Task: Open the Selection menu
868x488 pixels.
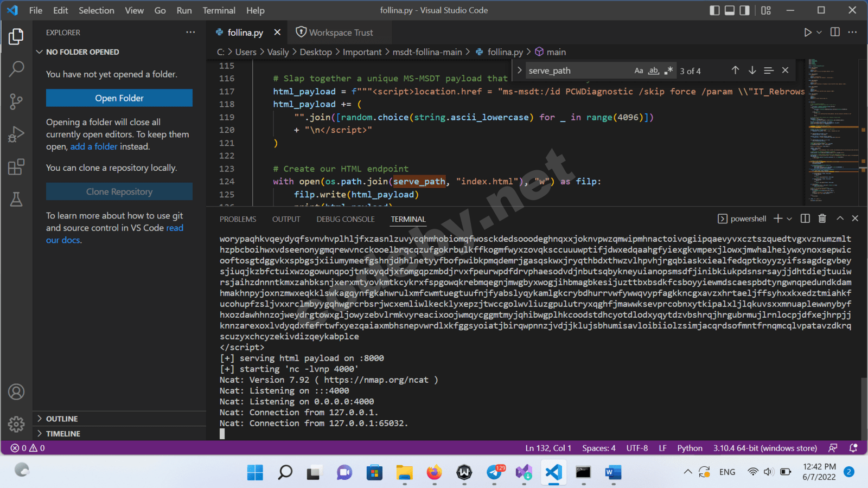Action: [x=97, y=10]
